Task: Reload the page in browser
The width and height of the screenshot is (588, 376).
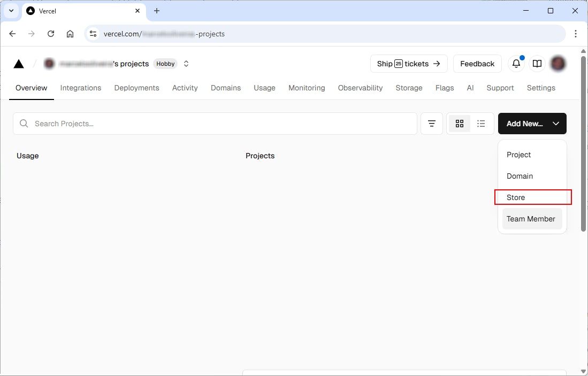Action: pos(51,34)
